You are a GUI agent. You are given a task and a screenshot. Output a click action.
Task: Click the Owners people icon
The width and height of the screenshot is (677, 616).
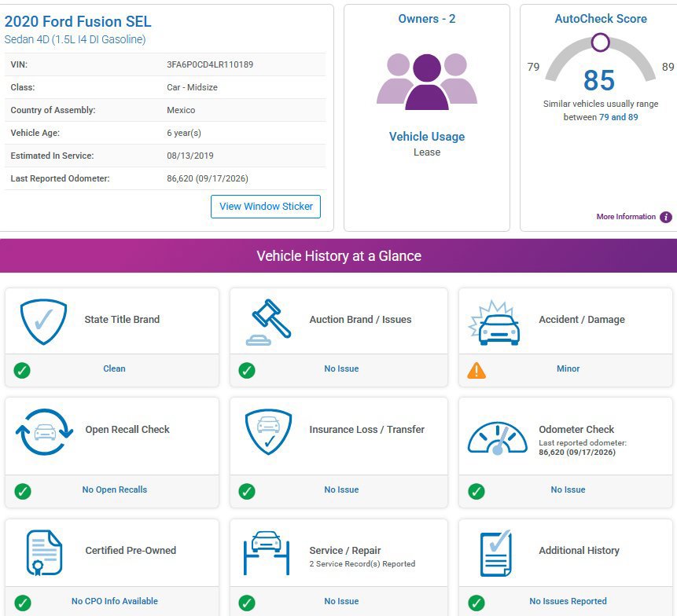[x=427, y=82]
